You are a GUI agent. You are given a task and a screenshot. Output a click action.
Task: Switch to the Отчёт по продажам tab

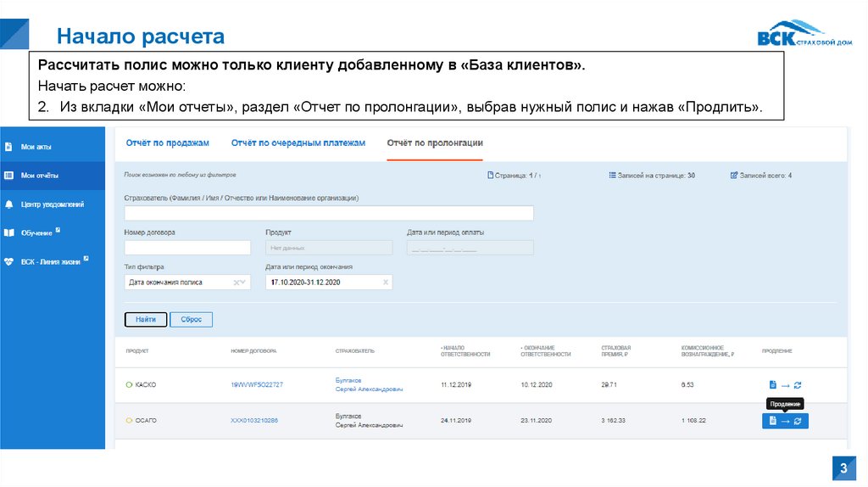pos(167,143)
